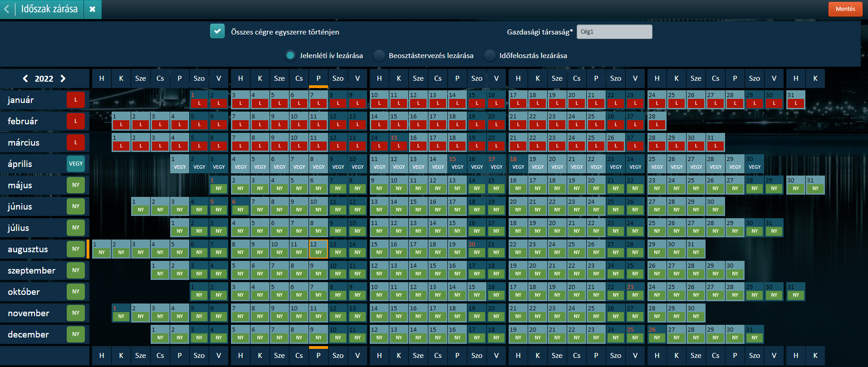Click the back arrow beside Időszak zárása
868x367 pixels.
click(x=7, y=9)
